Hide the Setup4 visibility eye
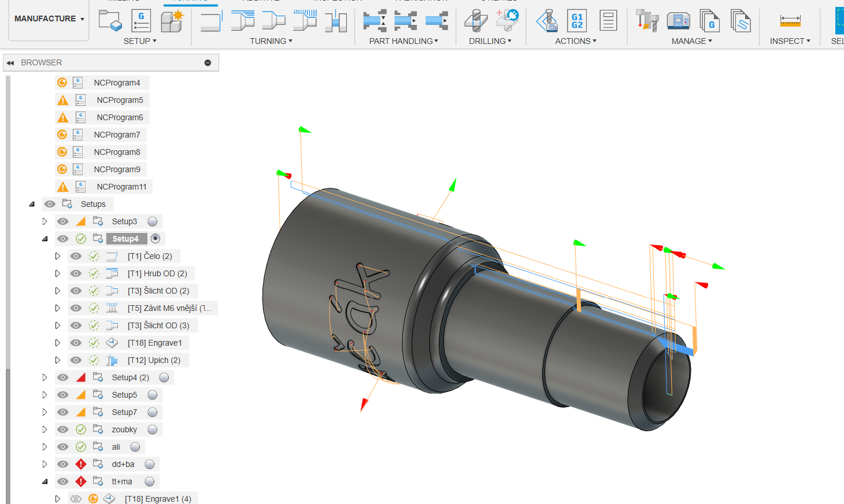844x504 pixels. coord(63,239)
